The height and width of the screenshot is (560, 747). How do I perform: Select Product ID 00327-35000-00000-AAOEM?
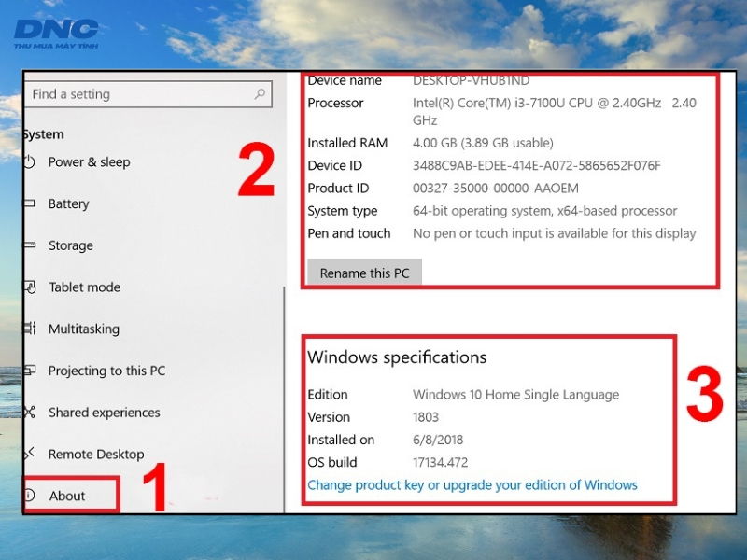click(496, 189)
